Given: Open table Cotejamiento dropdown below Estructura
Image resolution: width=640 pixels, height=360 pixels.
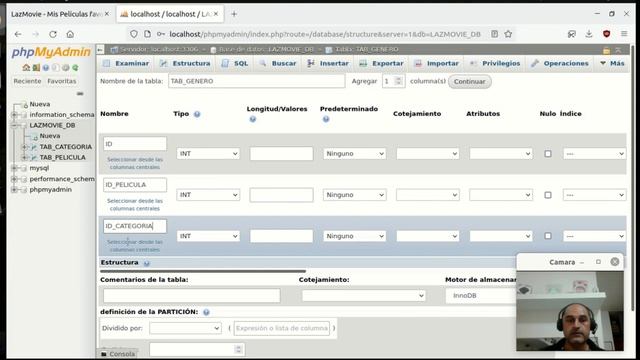Looking at the screenshot, I should 364,296.
